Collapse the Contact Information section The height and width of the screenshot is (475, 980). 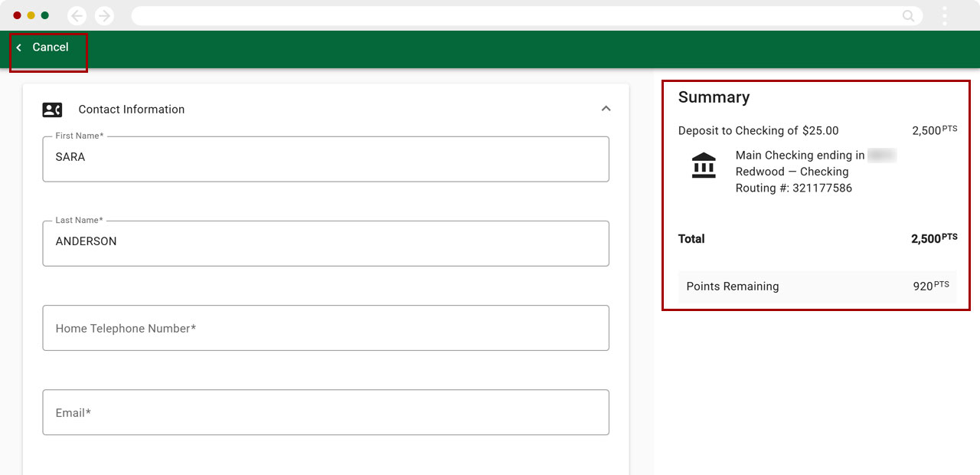(606, 109)
